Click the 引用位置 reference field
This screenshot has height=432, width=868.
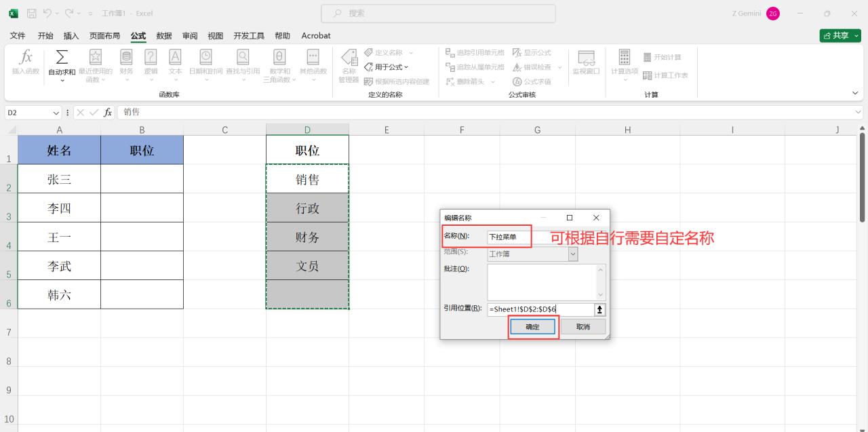coord(540,309)
